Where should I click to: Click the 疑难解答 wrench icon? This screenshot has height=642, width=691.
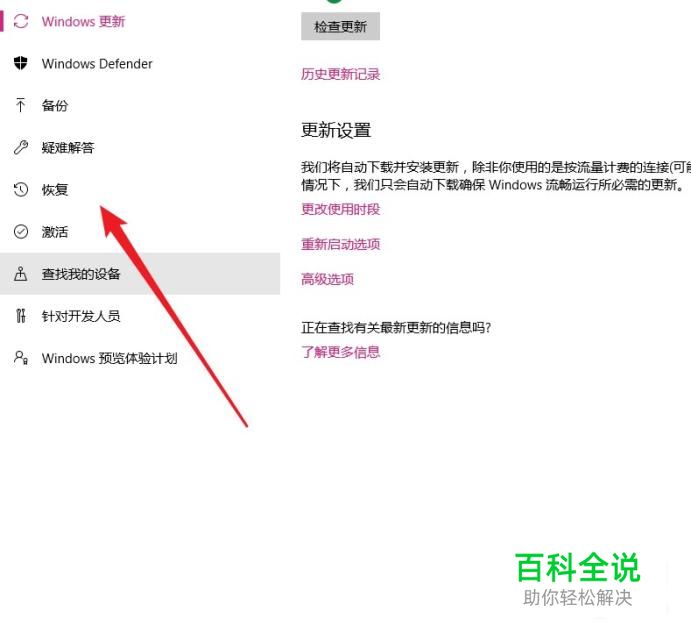pyautogui.click(x=21, y=147)
